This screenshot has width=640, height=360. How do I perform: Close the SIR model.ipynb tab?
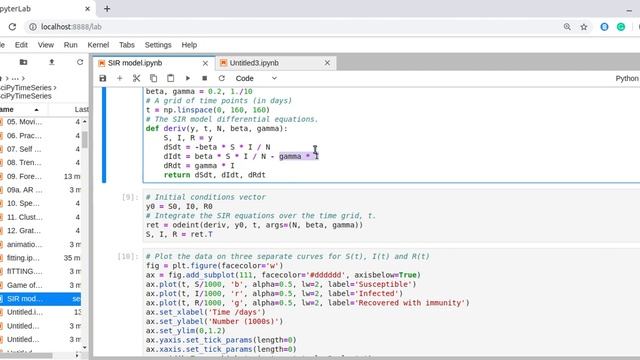(x=205, y=63)
